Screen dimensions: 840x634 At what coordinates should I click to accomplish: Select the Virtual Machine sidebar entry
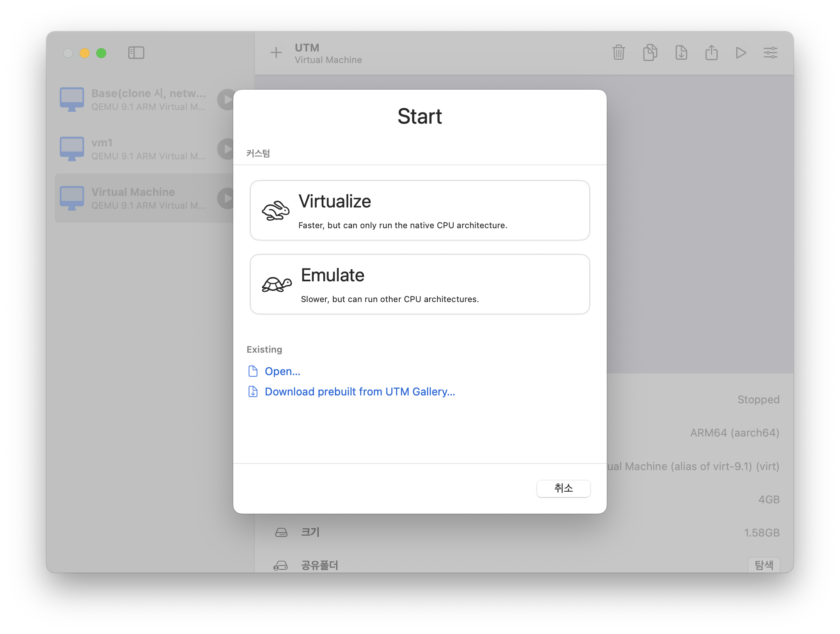144,198
